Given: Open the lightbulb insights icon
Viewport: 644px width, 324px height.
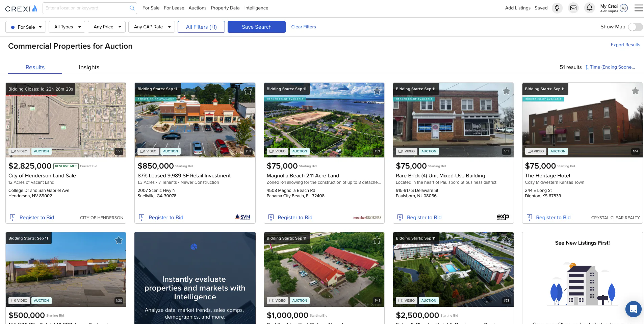Looking at the screenshot, I should click(557, 8).
